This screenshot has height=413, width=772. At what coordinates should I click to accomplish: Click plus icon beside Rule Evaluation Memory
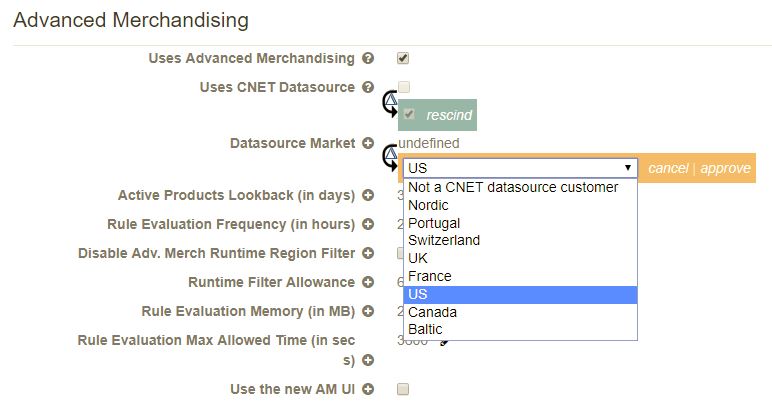(368, 312)
